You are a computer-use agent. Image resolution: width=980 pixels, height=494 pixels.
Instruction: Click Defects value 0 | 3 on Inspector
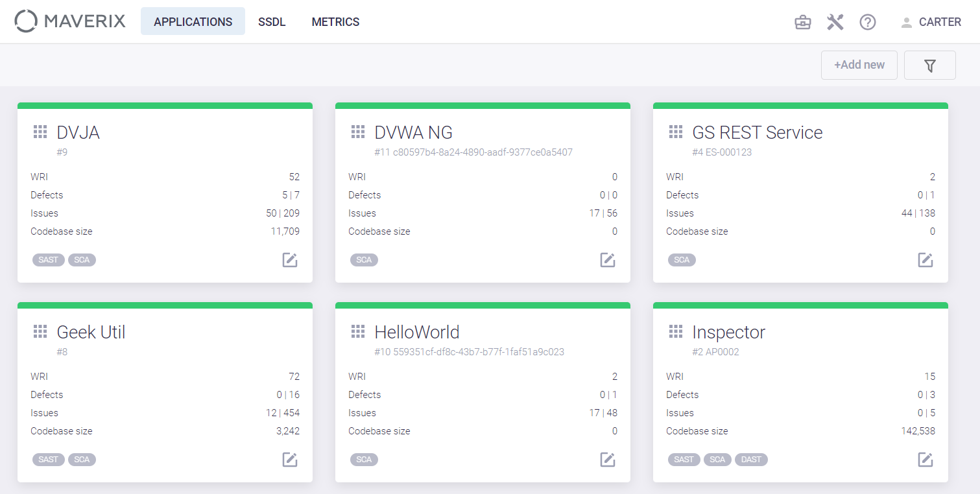click(926, 395)
